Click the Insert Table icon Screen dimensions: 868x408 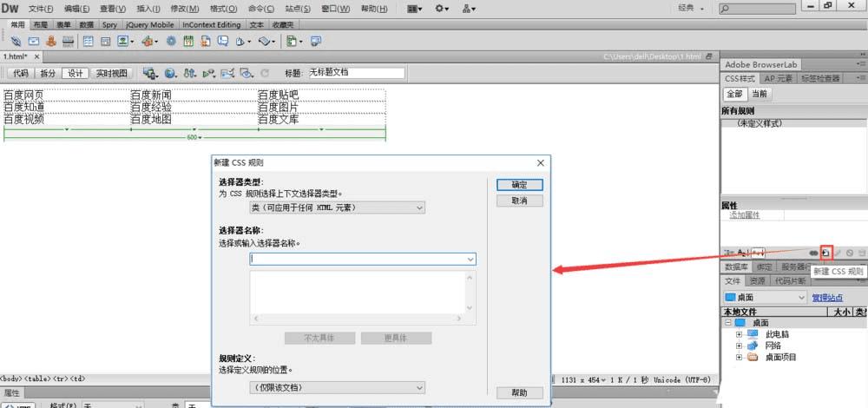(x=88, y=41)
